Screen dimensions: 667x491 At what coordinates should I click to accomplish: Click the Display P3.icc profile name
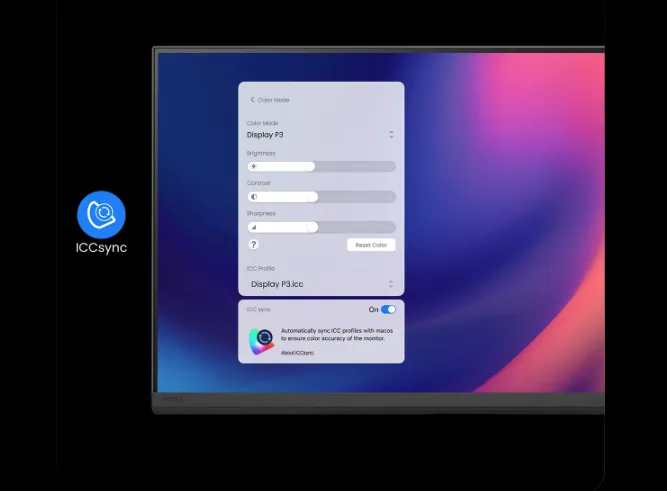click(x=277, y=284)
